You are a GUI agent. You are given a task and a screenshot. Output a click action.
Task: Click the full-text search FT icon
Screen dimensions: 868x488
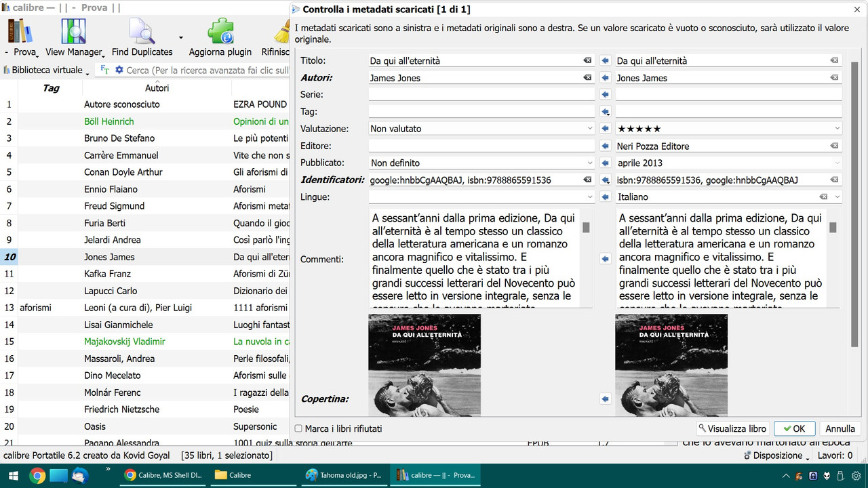(x=104, y=70)
